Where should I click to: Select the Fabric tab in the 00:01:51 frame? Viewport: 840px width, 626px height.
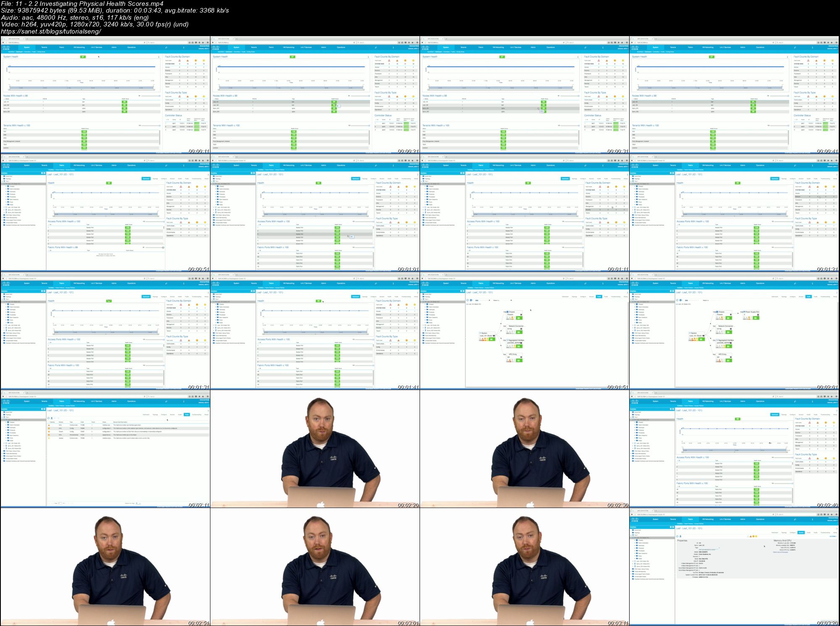coord(481,283)
